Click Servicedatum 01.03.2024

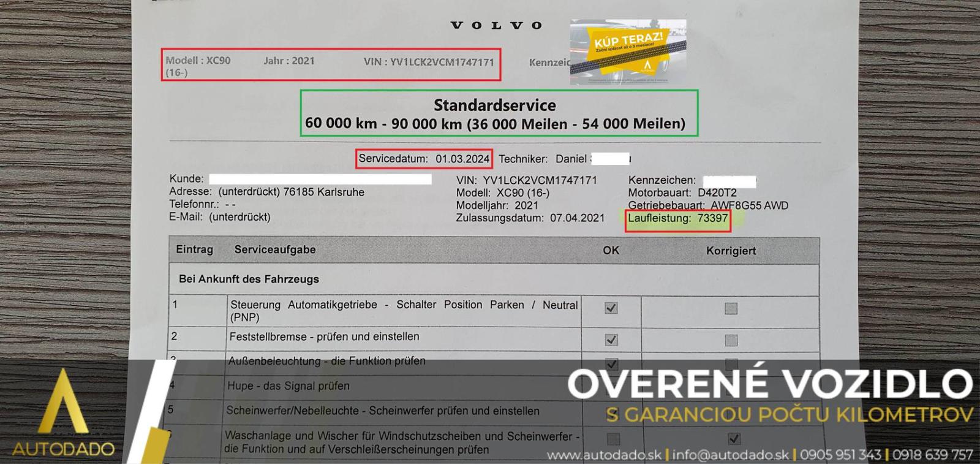tap(424, 159)
